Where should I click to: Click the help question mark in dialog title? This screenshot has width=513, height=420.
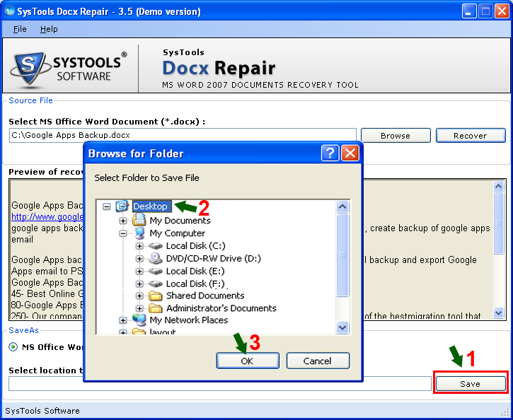[330, 153]
